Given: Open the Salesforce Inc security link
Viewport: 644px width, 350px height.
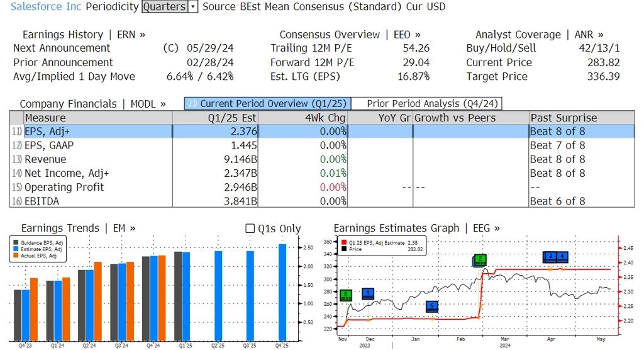Looking at the screenshot, I should point(46,6).
